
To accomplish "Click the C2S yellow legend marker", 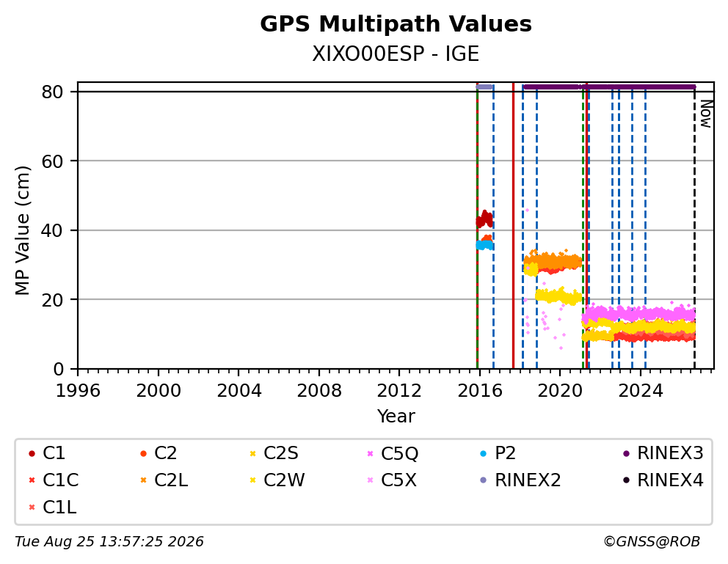I will [x=252, y=453].
